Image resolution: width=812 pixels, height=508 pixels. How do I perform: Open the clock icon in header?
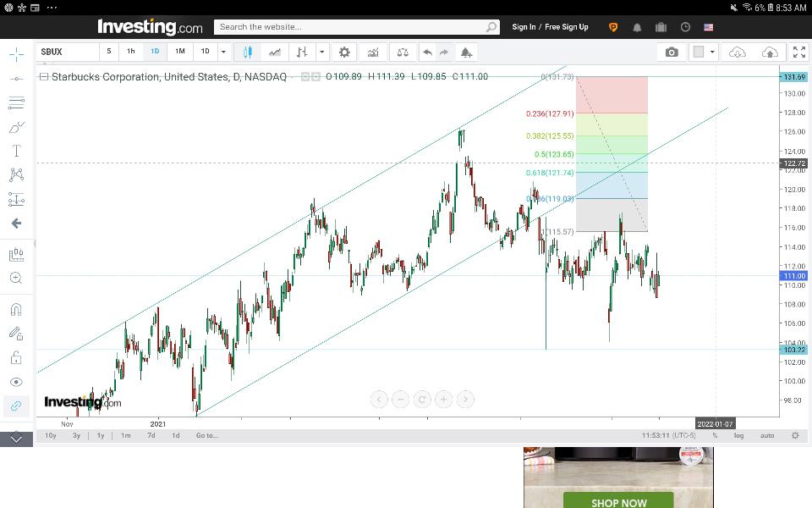tap(685, 27)
